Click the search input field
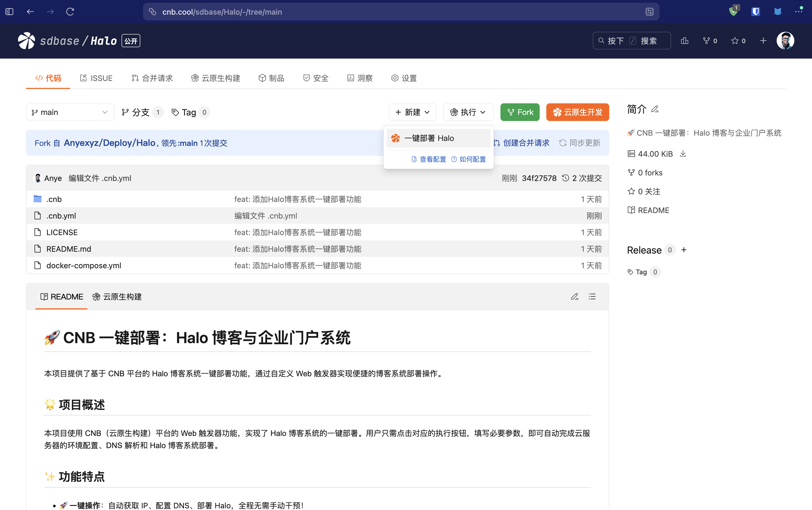The height and width of the screenshot is (510, 812). click(x=631, y=41)
